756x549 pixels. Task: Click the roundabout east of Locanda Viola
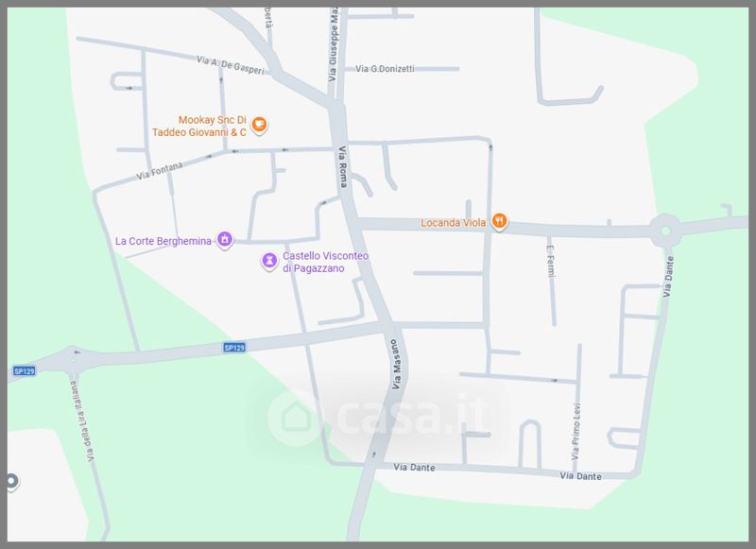(665, 231)
